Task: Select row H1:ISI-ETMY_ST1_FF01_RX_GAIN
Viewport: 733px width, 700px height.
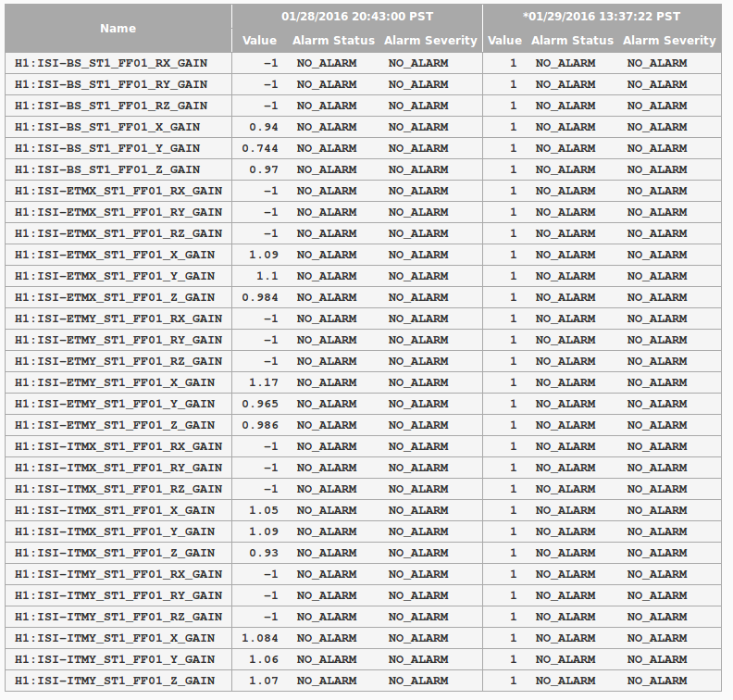Action: pos(363,319)
